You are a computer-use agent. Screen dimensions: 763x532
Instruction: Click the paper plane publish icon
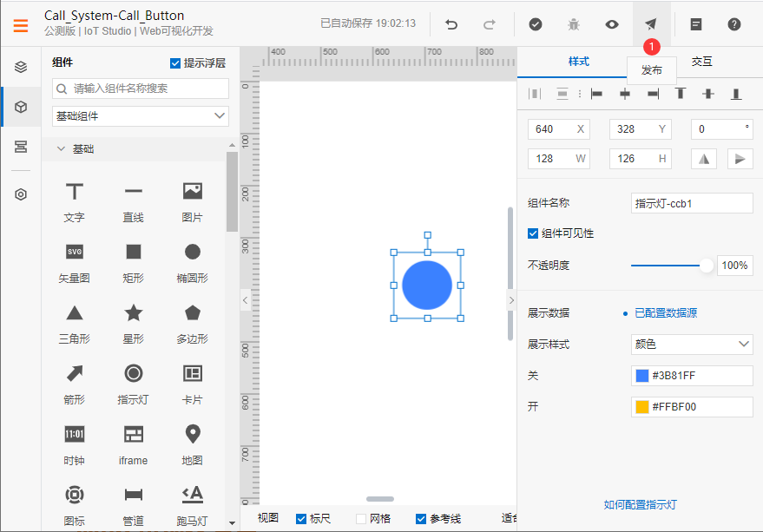click(651, 23)
